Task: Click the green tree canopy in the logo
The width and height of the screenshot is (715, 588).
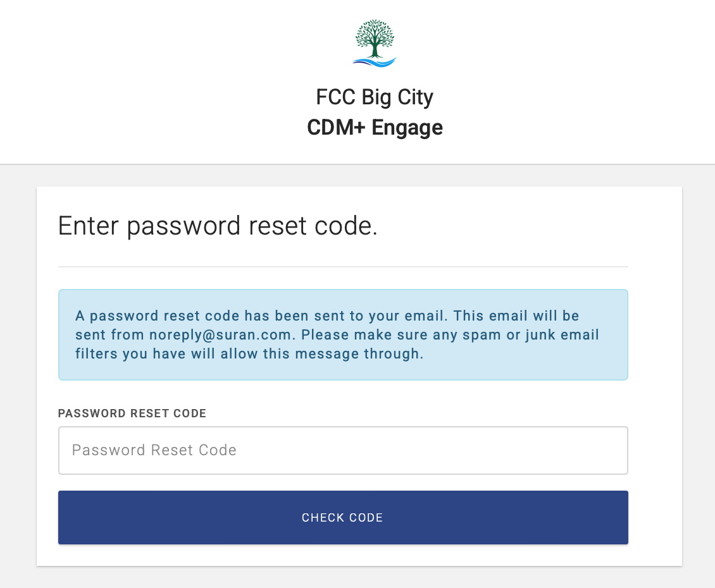Action: point(375,33)
